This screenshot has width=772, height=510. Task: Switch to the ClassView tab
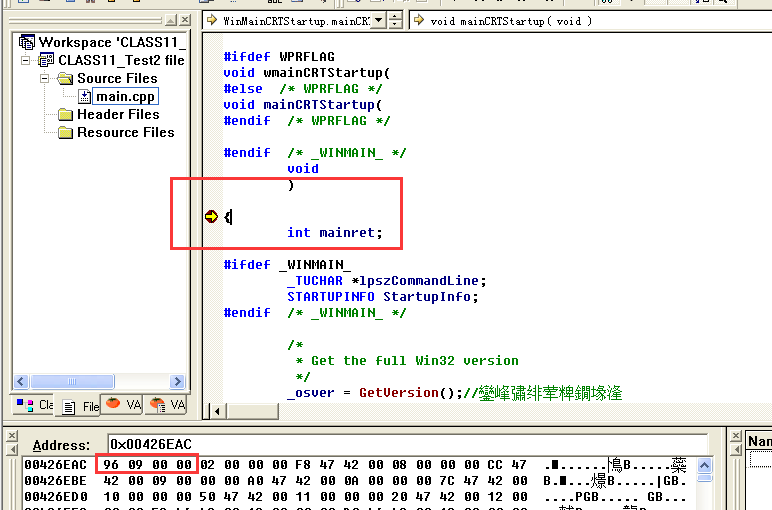point(34,405)
